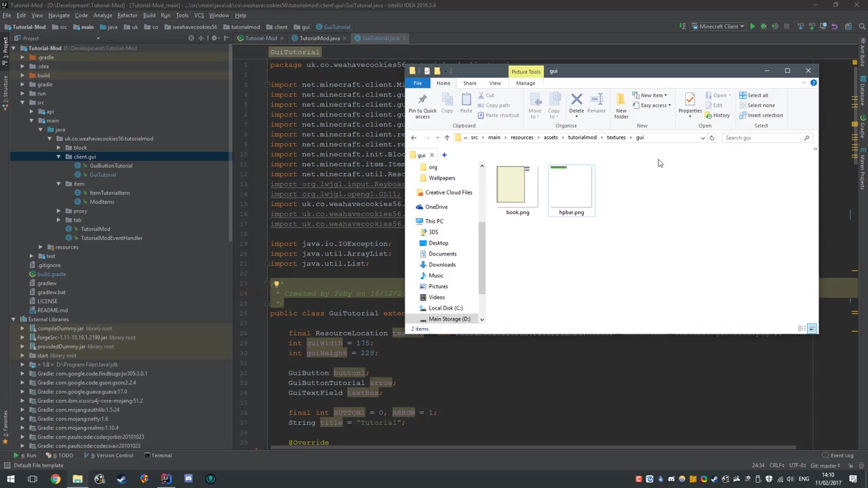Open the VCS menu in IntelliJ
This screenshot has width=868, height=488.
click(199, 15)
